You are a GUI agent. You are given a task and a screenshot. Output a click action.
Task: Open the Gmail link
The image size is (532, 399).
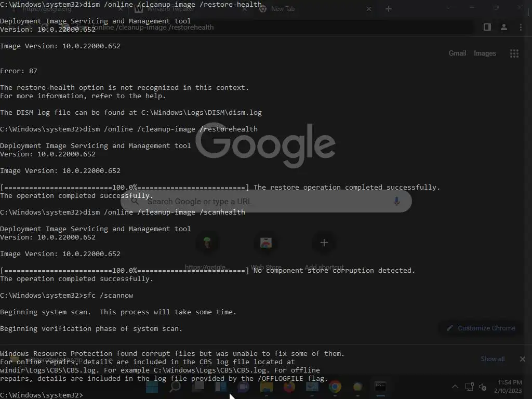457,54
